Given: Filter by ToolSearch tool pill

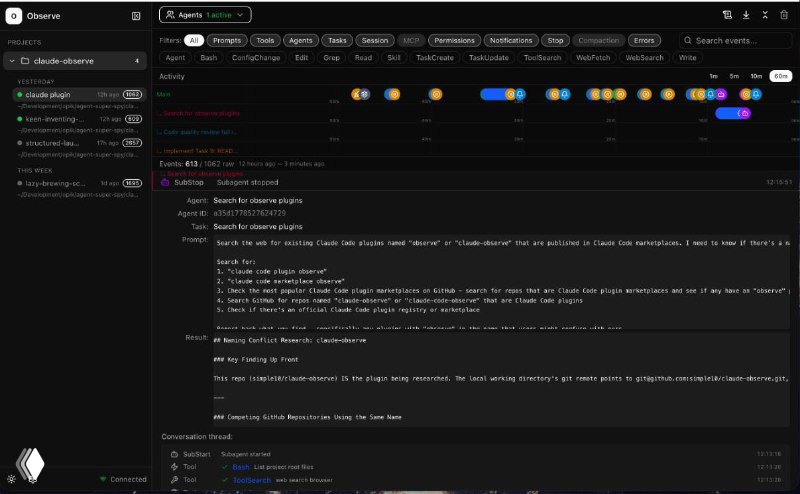Looking at the screenshot, I should pos(542,58).
